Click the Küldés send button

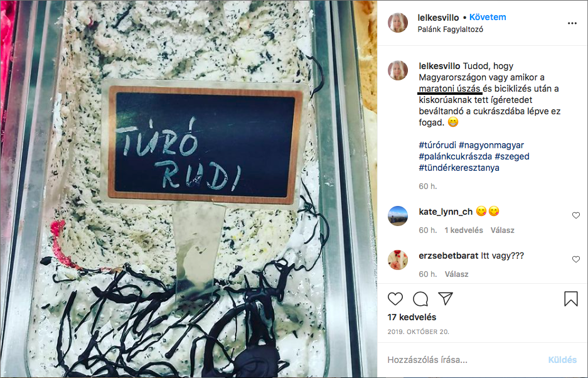562,360
